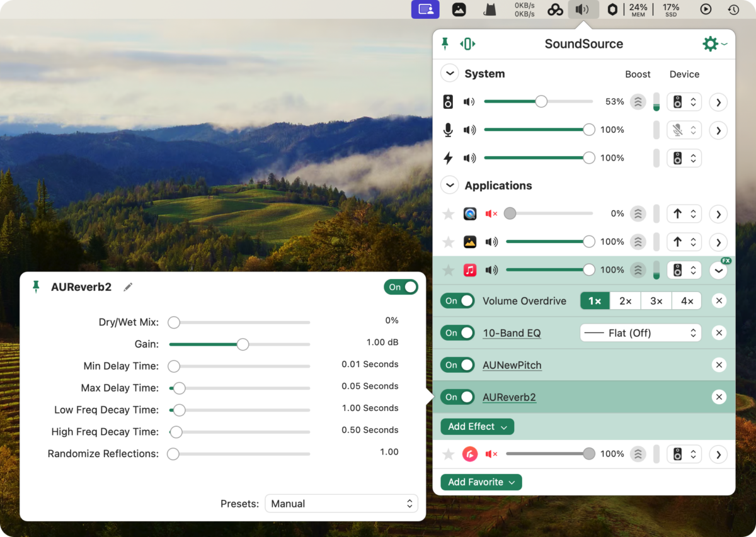Select the 2× Volume Overdrive option
756x537 pixels.
pyautogui.click(x=625, y=301)
